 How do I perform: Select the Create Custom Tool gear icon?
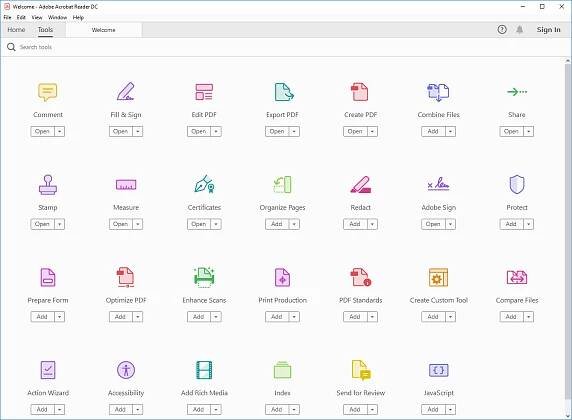(438, 277)
